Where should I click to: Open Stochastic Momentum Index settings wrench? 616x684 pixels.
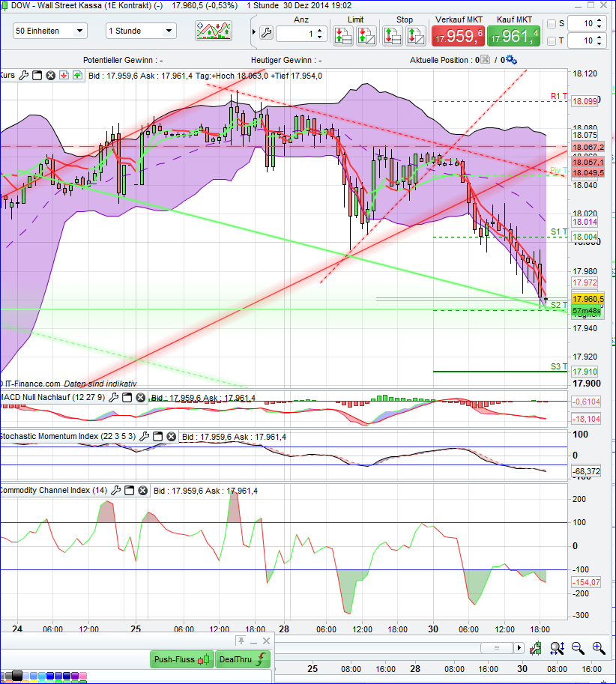pyautogui.click(x=145, y=437)
